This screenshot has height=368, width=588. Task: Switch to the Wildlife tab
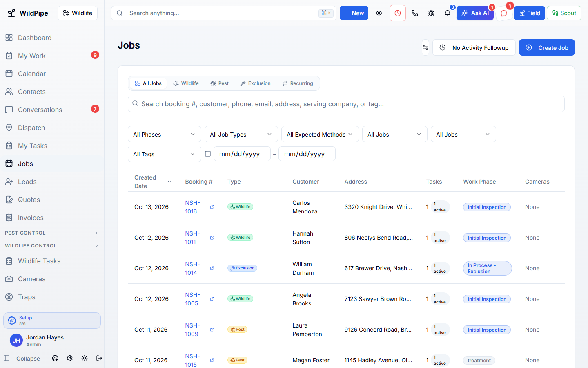pyautogui.click(x=186, y=83)
